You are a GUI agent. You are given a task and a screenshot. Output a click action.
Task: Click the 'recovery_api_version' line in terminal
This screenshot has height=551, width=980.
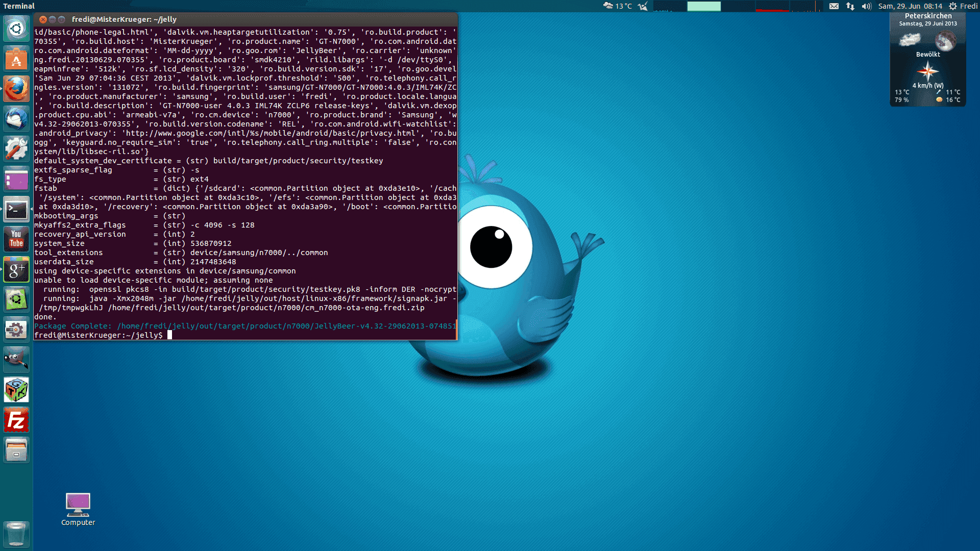click(114, 234)
